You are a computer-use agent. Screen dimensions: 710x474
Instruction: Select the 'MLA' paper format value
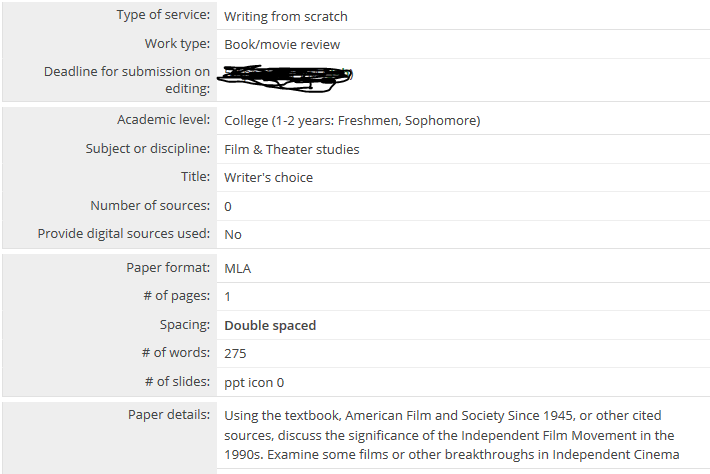point(237,268)
